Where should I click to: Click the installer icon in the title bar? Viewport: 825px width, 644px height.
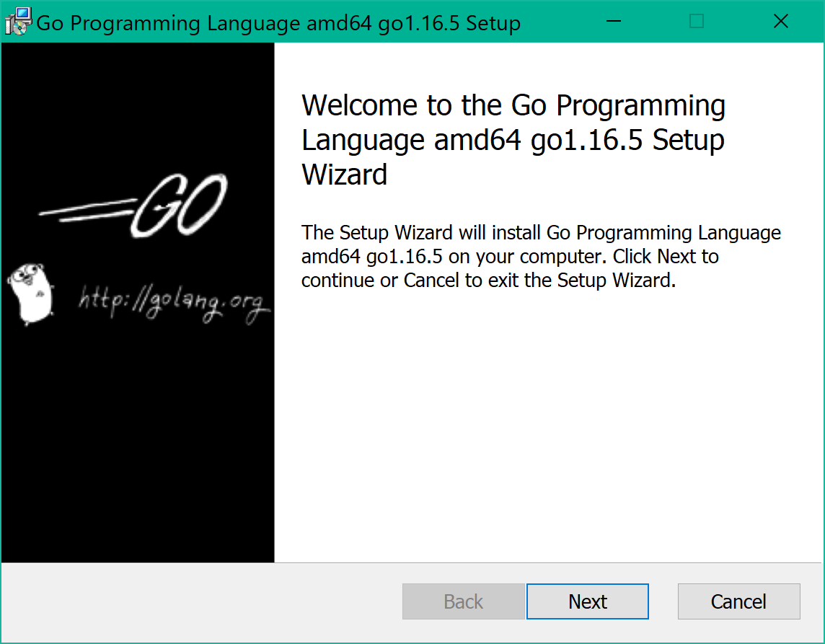(x=18, y=22)
